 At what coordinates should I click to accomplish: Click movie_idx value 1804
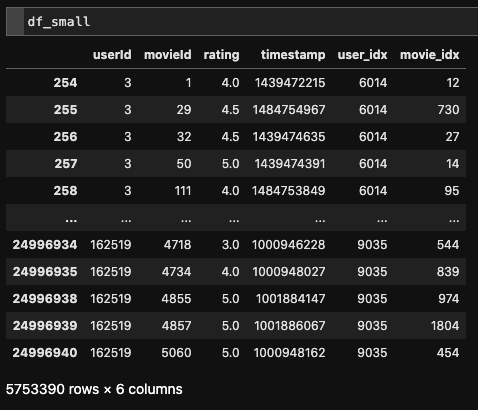tap(445, 325)
